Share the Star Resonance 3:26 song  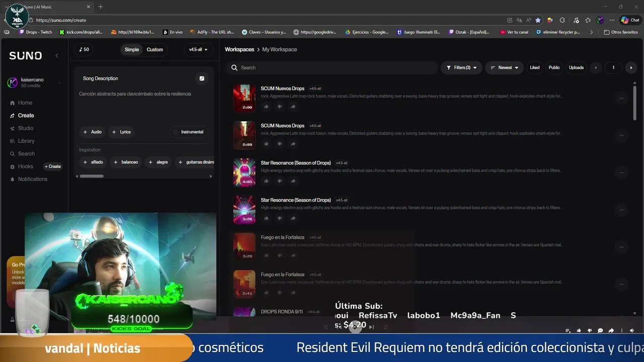(x=293, y=218)
